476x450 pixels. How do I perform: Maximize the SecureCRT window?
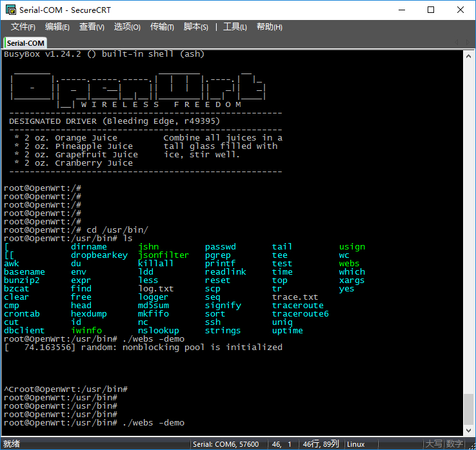click(431, 10)
